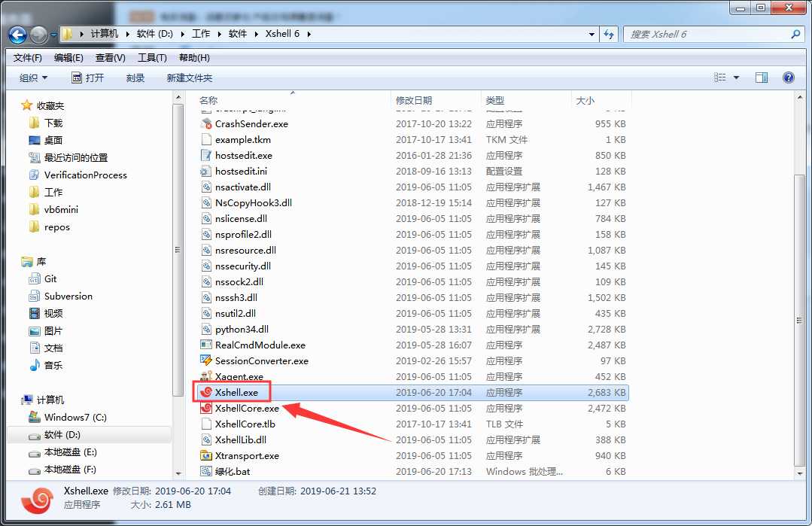Open 桌面 in the navigation pane
The height and width of the screenshot is (526, 812).
53,140
